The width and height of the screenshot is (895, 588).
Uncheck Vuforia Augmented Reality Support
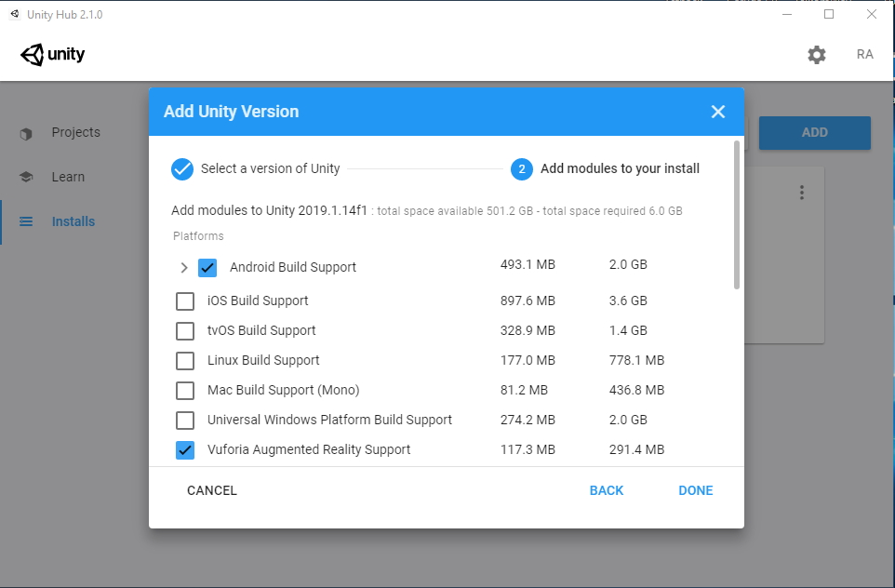(185, 450)
